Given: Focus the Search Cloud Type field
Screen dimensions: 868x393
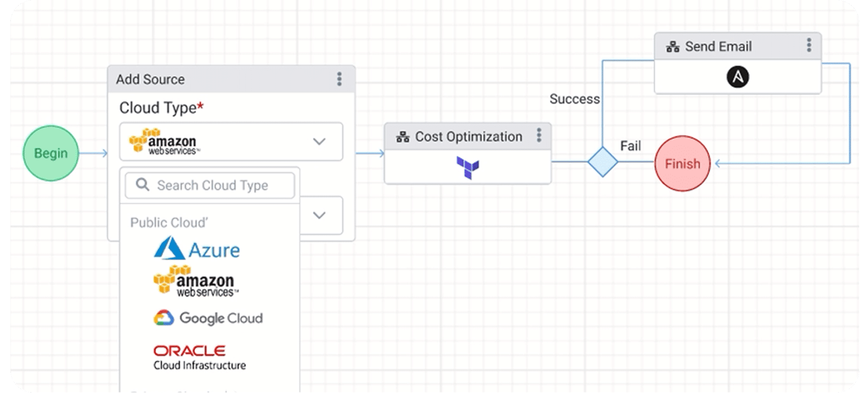Looking at the screenshot, I should point(210,185).
